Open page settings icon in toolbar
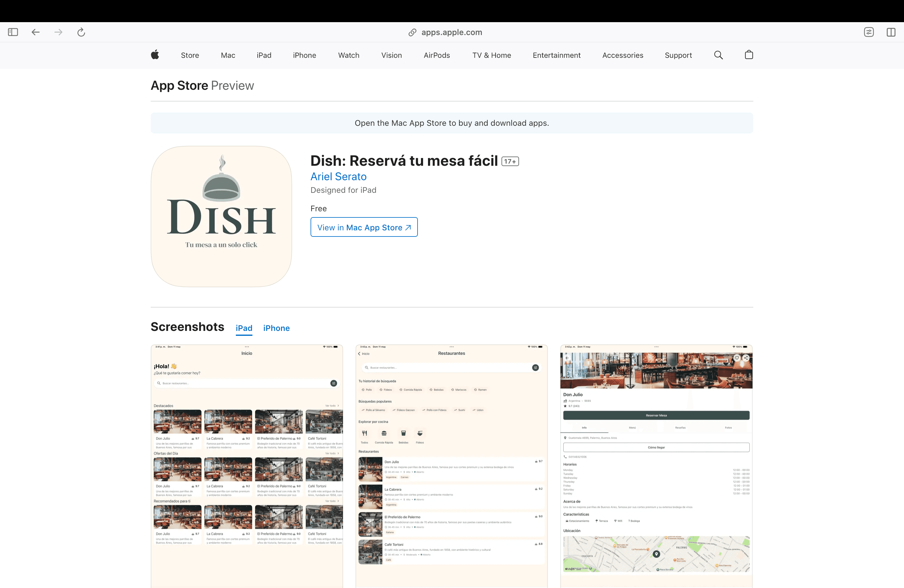This screenshot has width=904, height=588. pyautogui.click(x=869, y=32)
